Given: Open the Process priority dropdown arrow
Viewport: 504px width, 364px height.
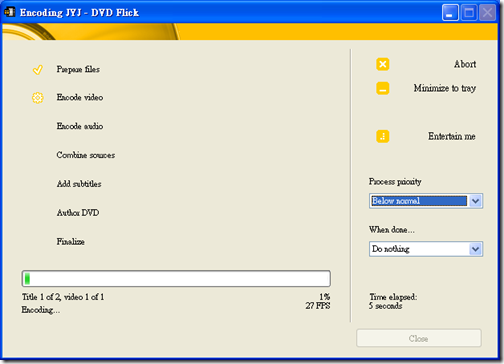Looking at the screenshot, I should point(476,201).
